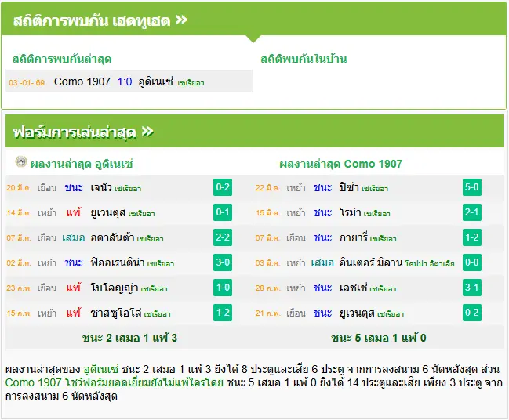Screen dimensions: 509x420
Task: Click the Como 1907 green link in summary
Action: coord(34,382)
